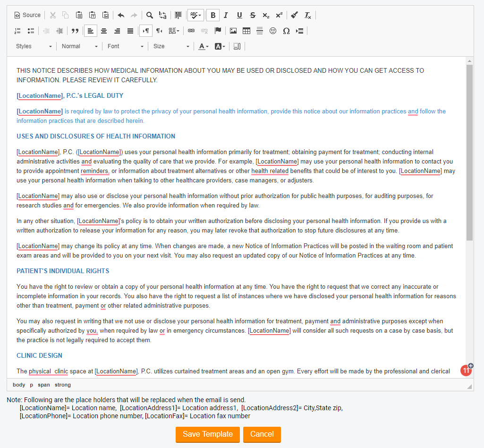484x448 pixels.
Task: Click the Source view button
Action: (27, 15)
